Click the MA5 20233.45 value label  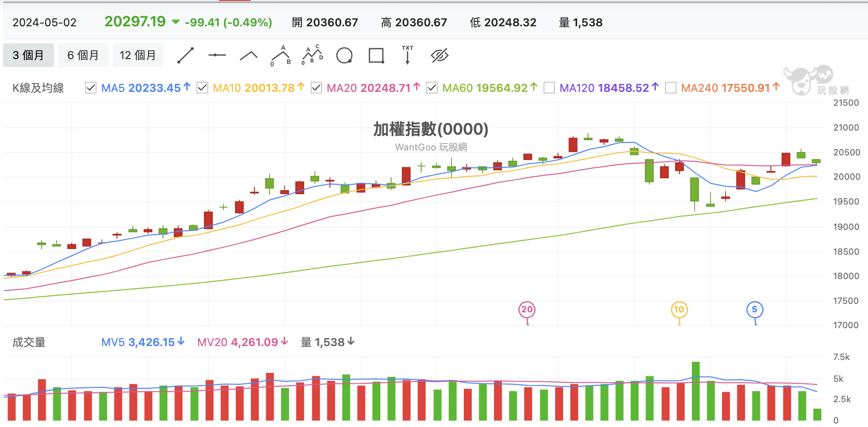coord(146,88)
